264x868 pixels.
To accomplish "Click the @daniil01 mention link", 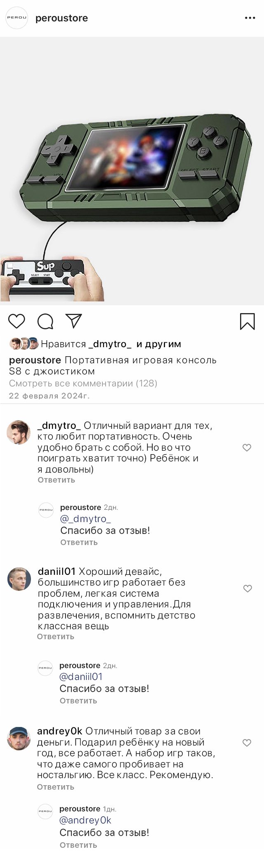I will [x=81, y=677].
